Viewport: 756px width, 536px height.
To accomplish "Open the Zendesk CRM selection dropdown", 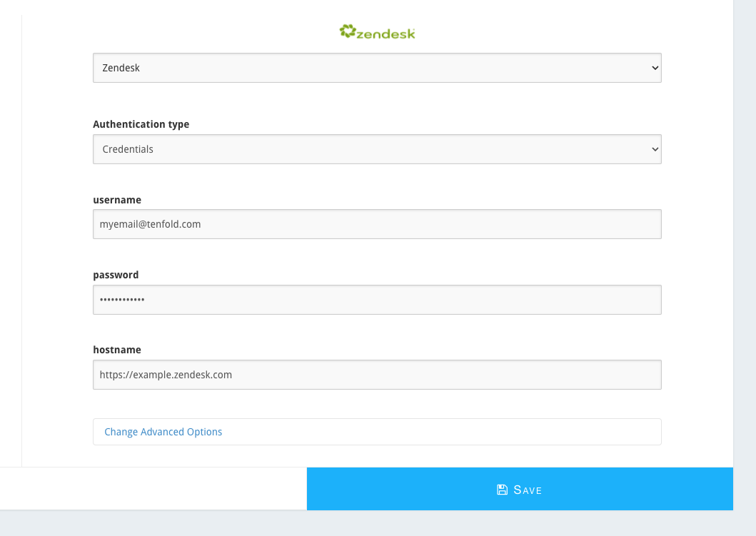I will click(377, 68).
